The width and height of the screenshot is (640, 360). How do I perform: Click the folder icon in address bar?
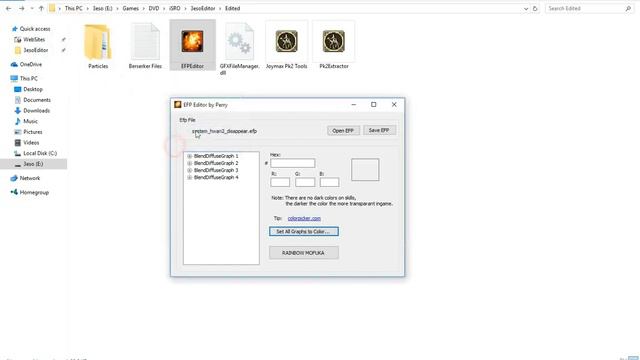[52, 8]
